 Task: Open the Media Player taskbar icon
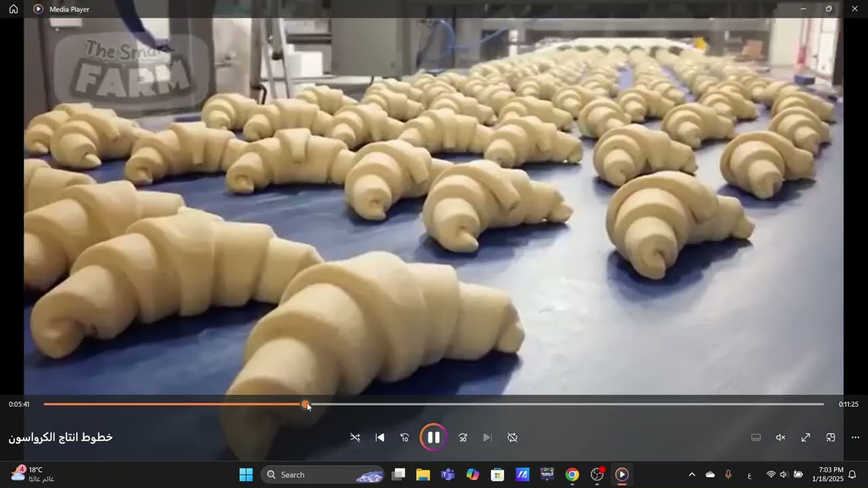(x=622, y=474)
